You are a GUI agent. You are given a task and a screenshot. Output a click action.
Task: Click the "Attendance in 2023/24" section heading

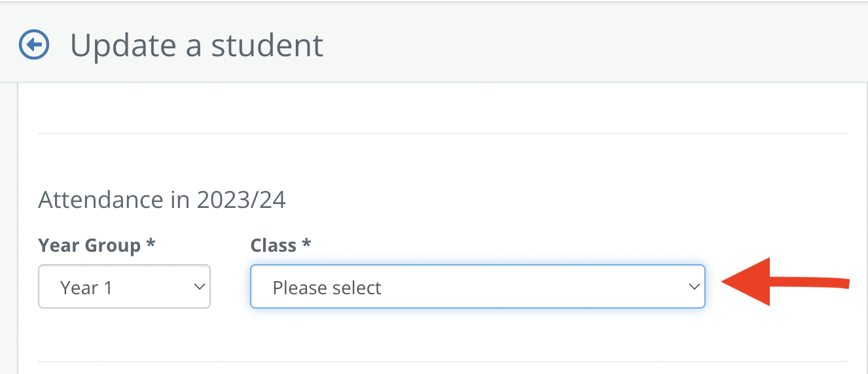pos(162,199)
